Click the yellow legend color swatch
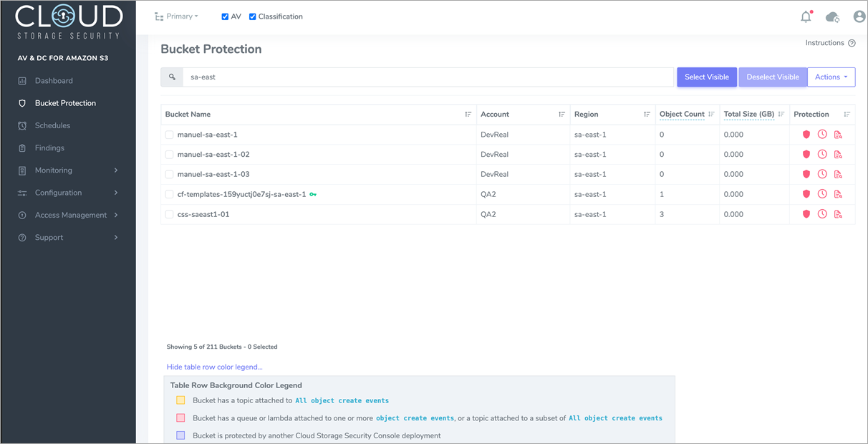 click(180, 400)
